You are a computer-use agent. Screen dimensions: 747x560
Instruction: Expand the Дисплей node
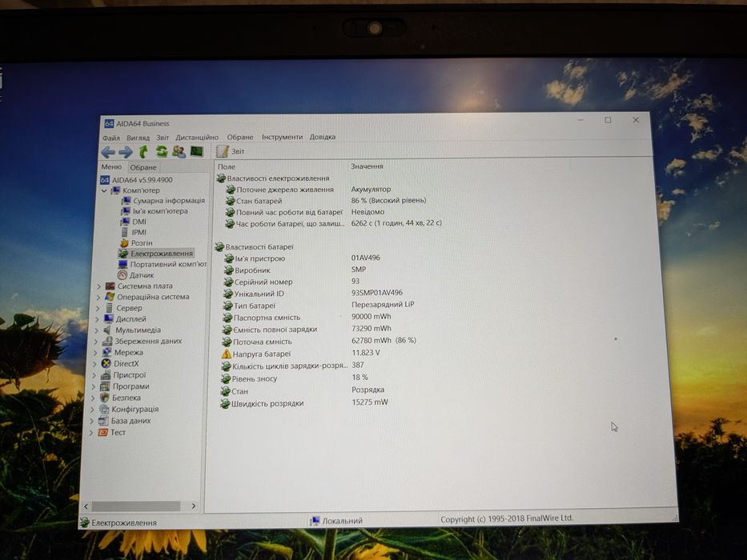click(97, 319)
